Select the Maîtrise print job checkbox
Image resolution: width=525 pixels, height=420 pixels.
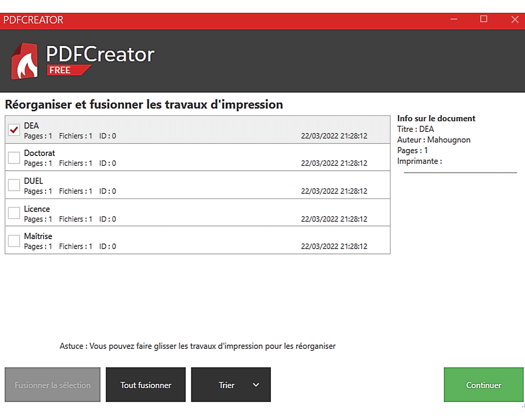(14, 241)
